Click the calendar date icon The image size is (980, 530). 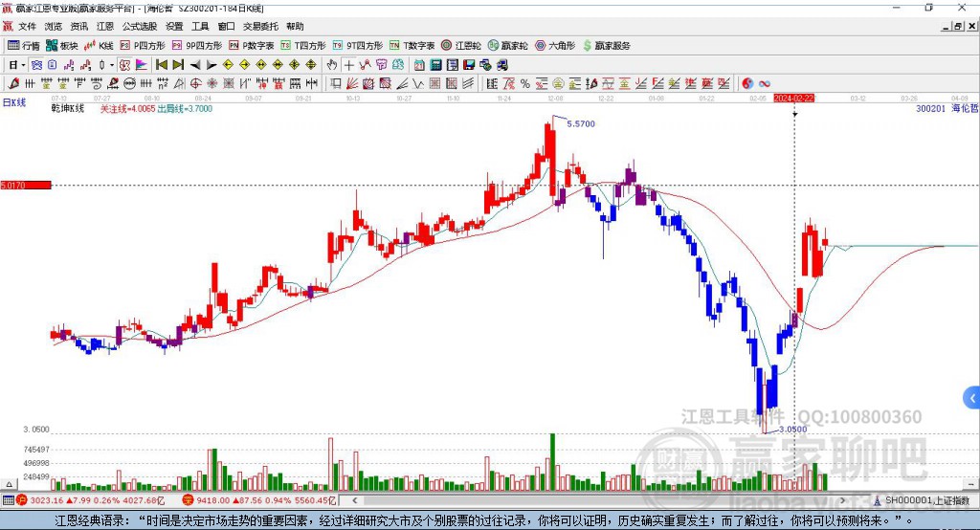(x=419, y=65)
